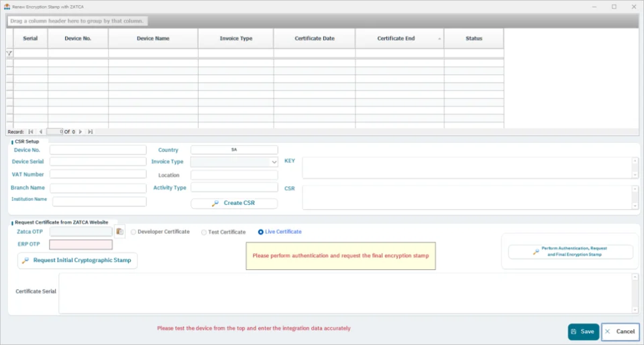Image resolution: width=644 pixels, height=345 pixels.
Task: Focus the Device No. input field
Action: coord(98,150)
